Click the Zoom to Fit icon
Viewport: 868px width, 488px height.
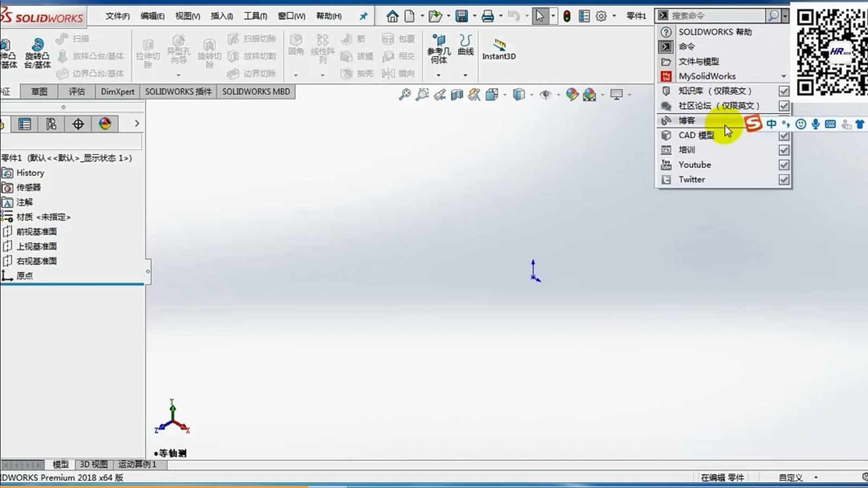click(x=405, y=95)
